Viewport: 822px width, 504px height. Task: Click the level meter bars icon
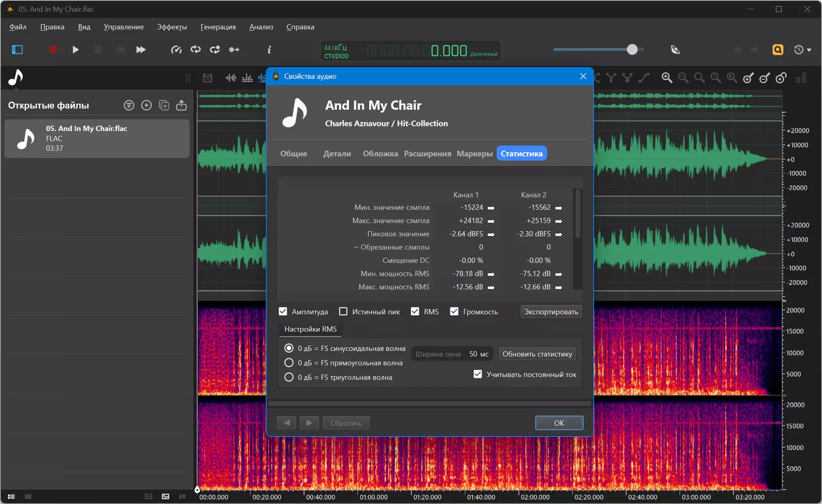pyautogui.click(x=801, y=78)
